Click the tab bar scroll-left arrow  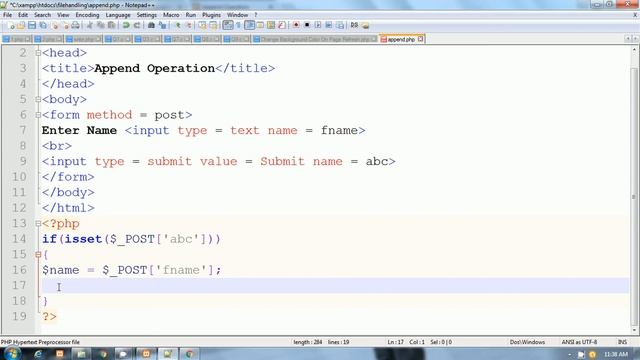(x=628, y=39)
